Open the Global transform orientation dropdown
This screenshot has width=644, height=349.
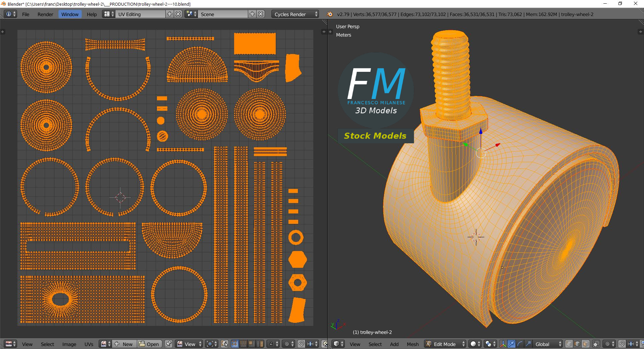(x=548, y=344)
